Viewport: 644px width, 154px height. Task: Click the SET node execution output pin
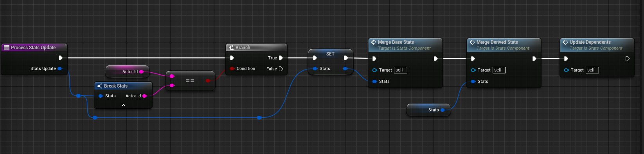[x=346, y=58]
